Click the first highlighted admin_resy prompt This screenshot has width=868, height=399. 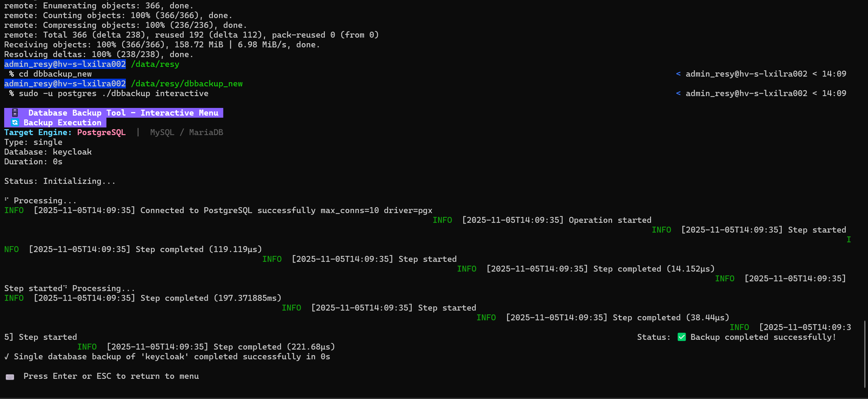pos(65,64)
